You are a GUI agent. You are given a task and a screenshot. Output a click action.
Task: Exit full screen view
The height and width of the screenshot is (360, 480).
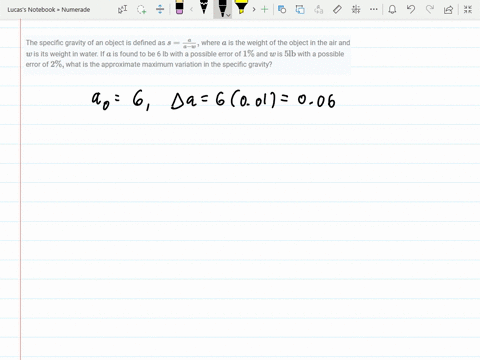click(468, 9)
